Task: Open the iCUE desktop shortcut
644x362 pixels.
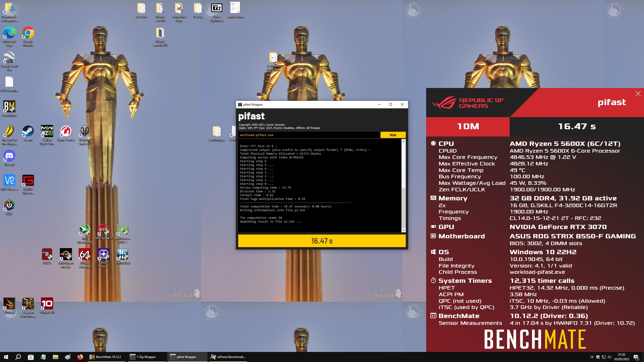Action: 9,207
